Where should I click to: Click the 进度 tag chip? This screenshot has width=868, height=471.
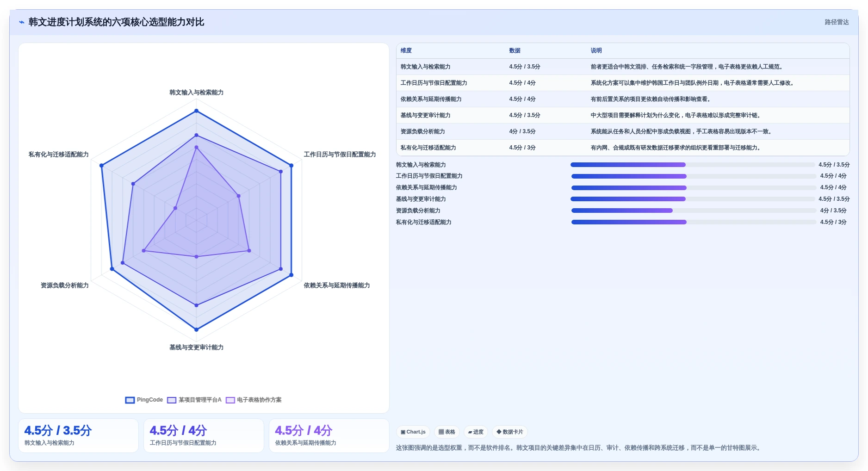click(x=475, y=432)
